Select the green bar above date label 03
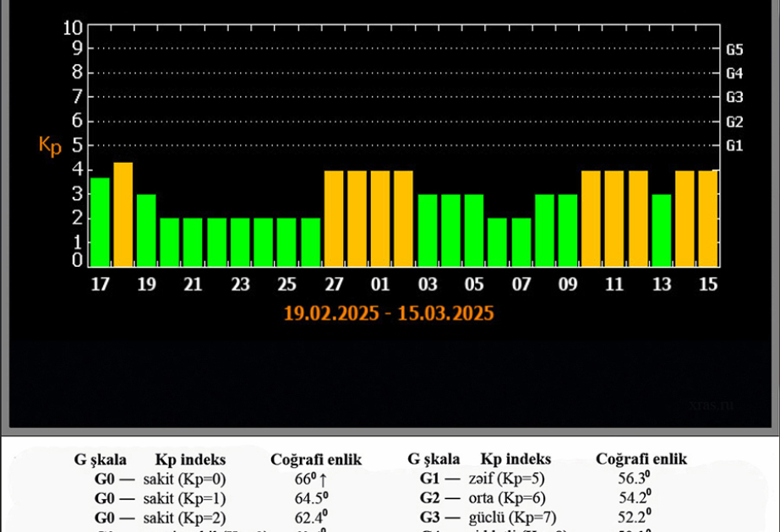780x532 pixels. pos(428,231)
